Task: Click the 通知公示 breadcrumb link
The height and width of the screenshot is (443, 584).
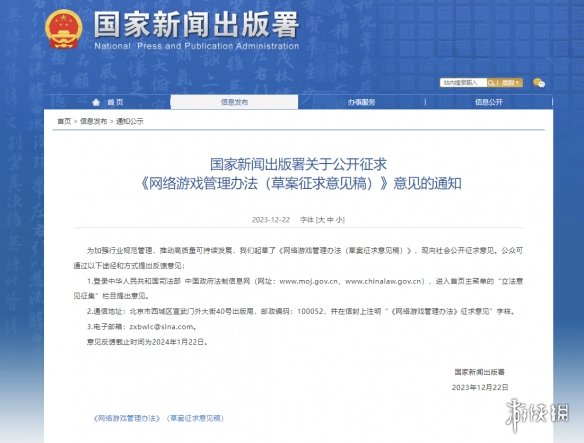Action: tap(130, 121)
